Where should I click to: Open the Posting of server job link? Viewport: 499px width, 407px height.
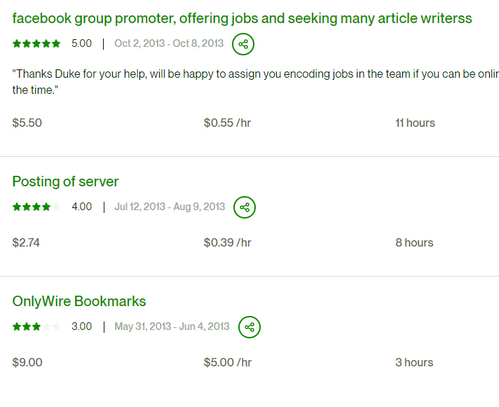click(x=65, y=182)
